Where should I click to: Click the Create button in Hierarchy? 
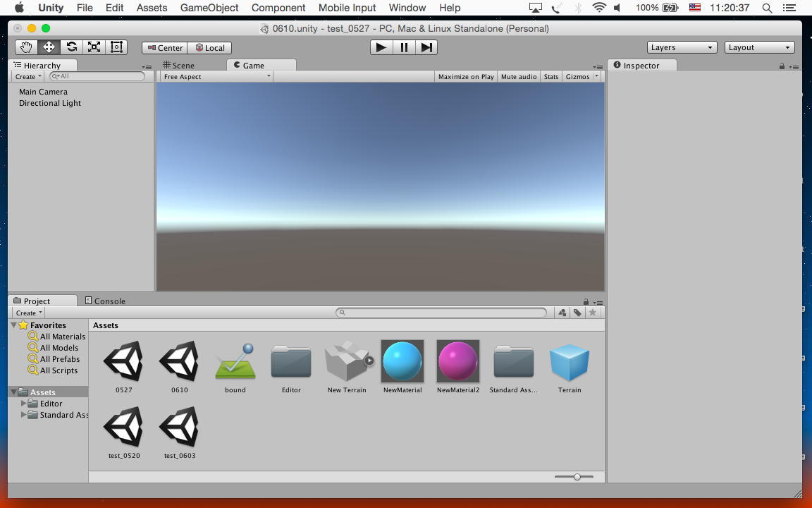[28, 76]
